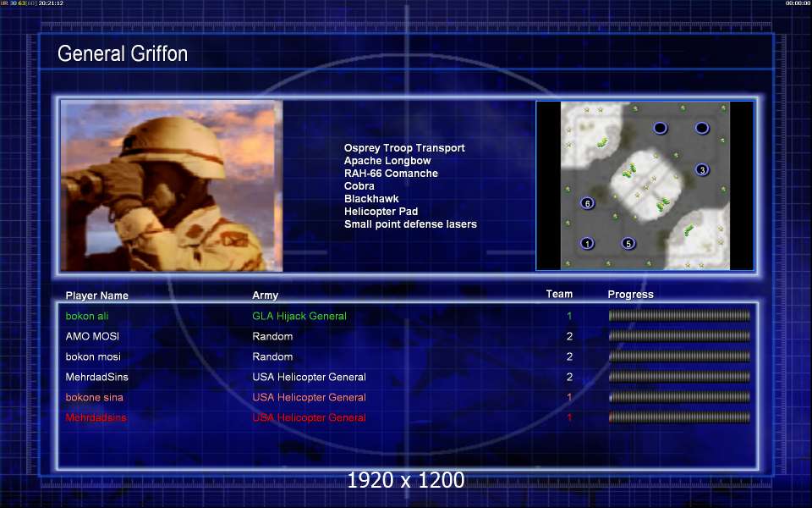Screen dimensions: 812x508
Task: Click the white MehrdadSins row progress bar
Action: (679, 377)
